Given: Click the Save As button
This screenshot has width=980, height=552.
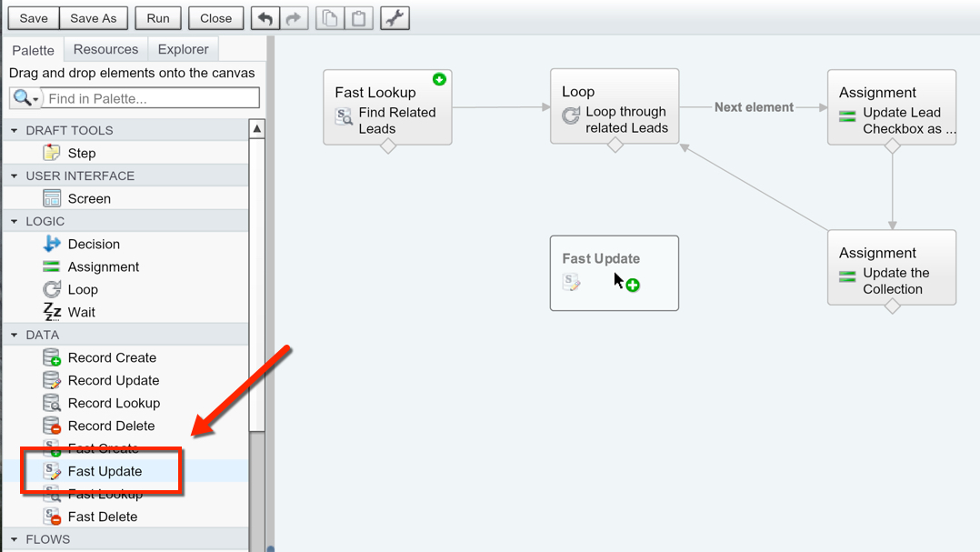Looking at the screenshot, I should tap(93, 18).
